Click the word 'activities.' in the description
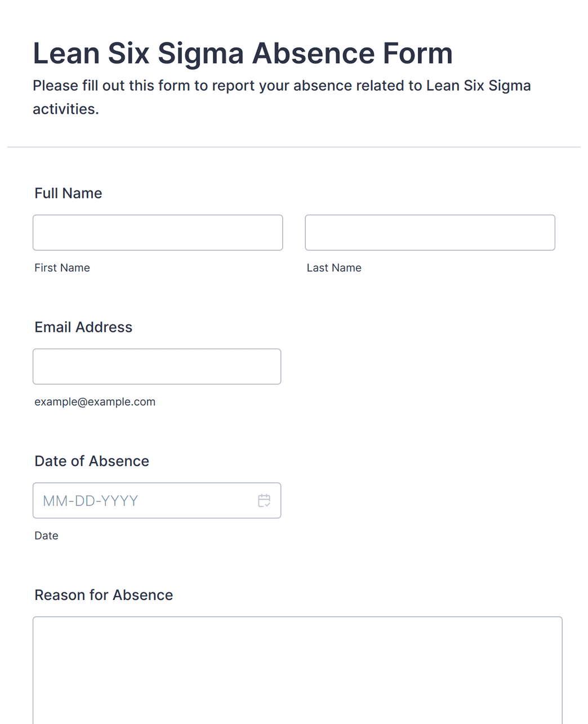Viewport: 588px width, 724px height. (66, 109)
